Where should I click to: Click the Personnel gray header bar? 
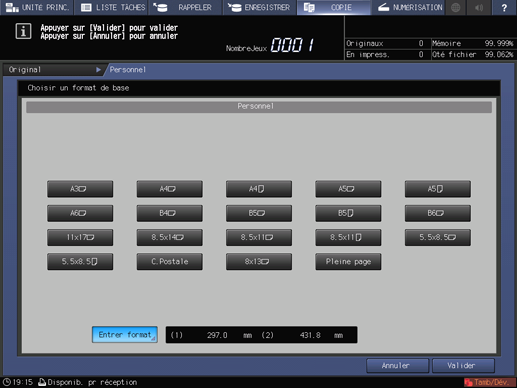[259, 107]
